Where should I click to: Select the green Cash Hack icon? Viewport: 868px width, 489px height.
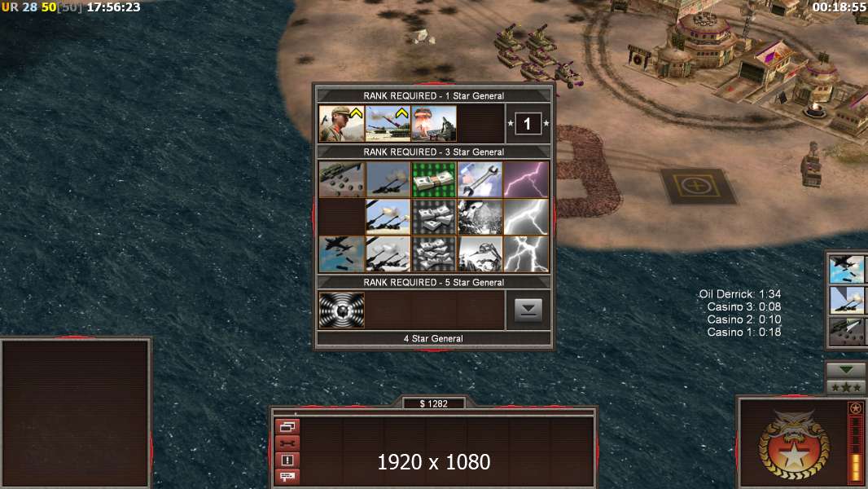434,179
